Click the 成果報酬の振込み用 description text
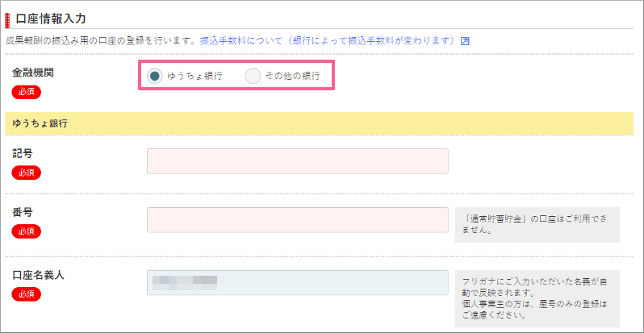This screenshot has height=333, width=644. [x=102, y=41]
